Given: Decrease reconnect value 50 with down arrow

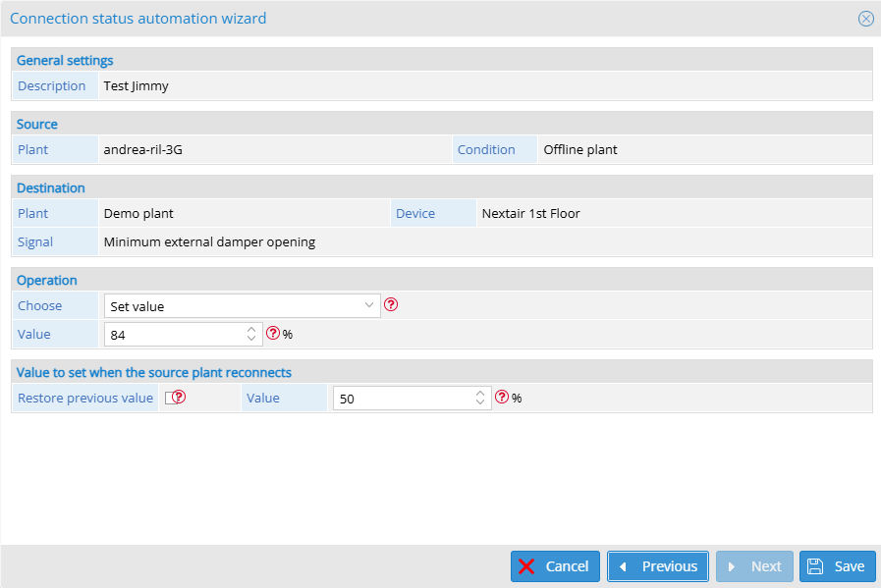Looking at the screenshot, I should point(480,402).
